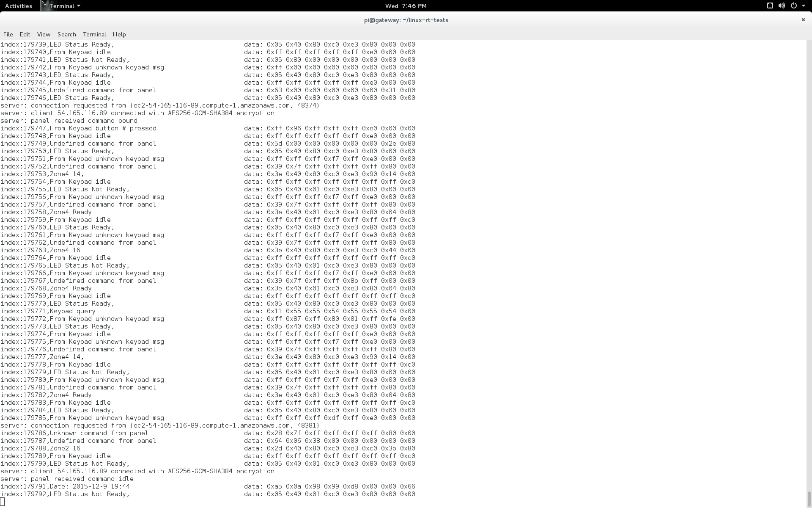Click the Terminal icon in top bar
The image size is (812, 508).
pyautogui.click(x=45, y=6)
